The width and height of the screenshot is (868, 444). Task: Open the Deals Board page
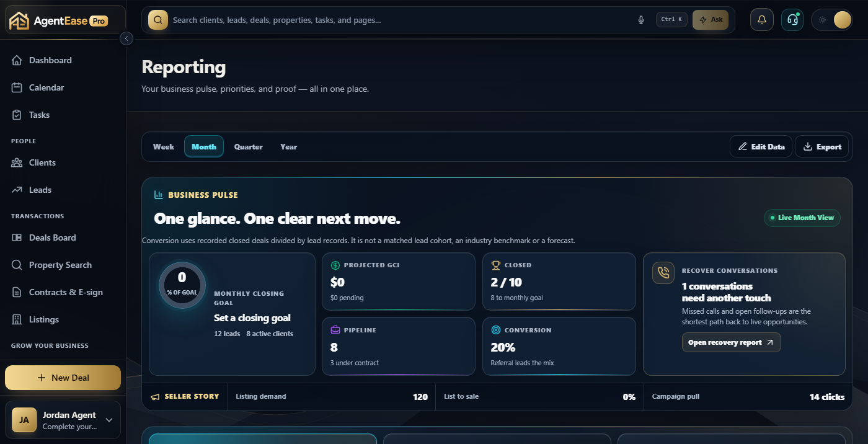pos(63,238)
